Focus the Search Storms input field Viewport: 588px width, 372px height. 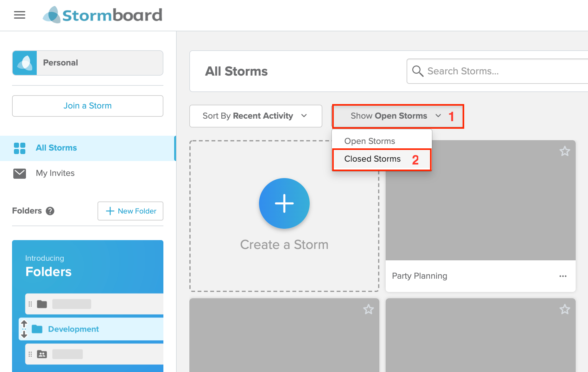(497, 71)
